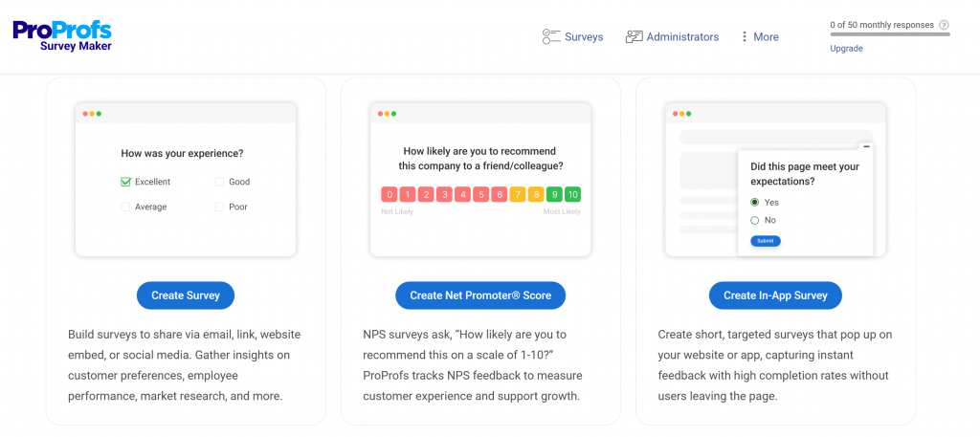Select NPS score 9 green box
The height and width of the screenshot is (437, 980).
554,194
